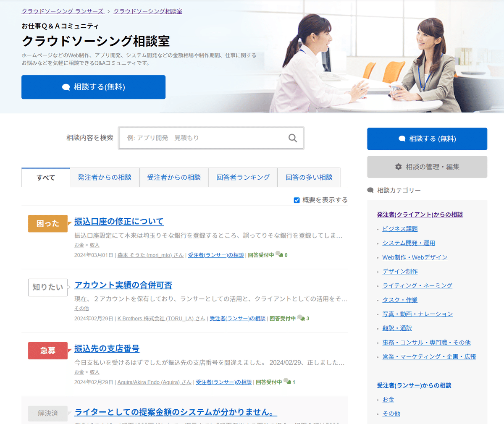Screen dimensions: 504x424
Task: Click 受注者(ランサー)の相談 link in アカウント実績 post
Action: click(x=238, y=318)
